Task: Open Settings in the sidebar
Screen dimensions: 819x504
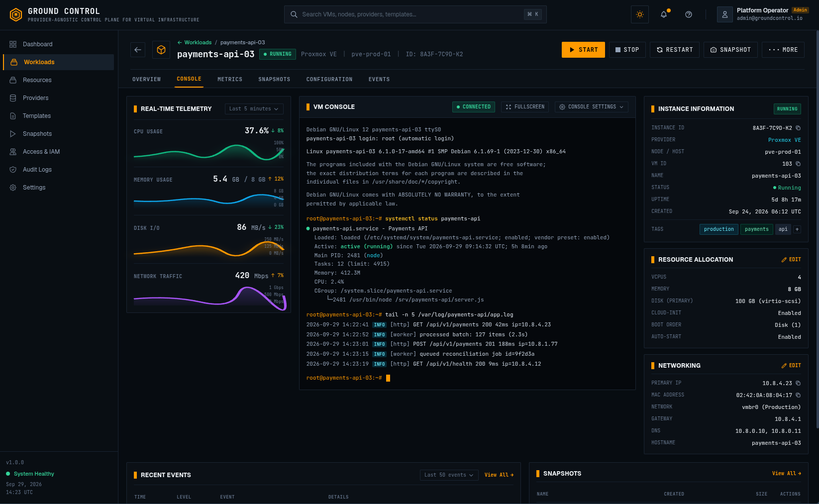Action: 59,188
